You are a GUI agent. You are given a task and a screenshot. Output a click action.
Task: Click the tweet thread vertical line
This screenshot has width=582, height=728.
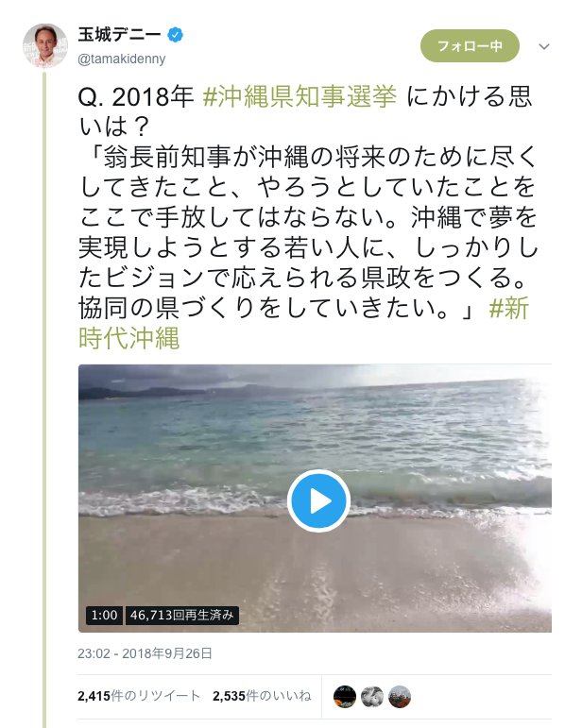pos(44,399)
